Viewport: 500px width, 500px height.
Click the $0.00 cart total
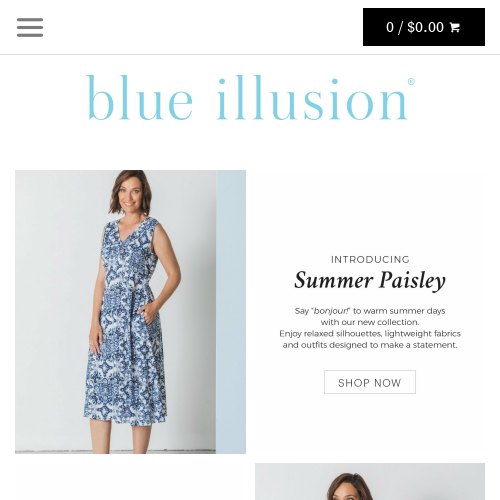[x=425, y=27]
